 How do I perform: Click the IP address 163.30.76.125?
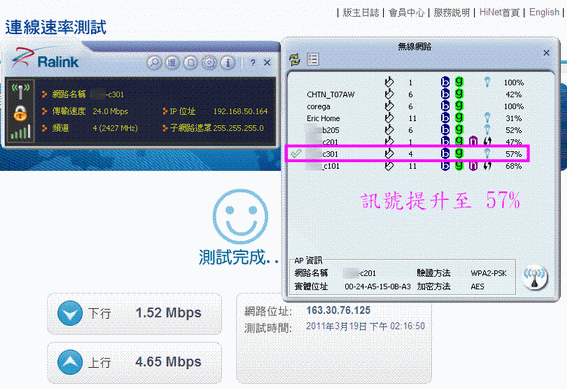pyautogui.click(x=338, y=310)
